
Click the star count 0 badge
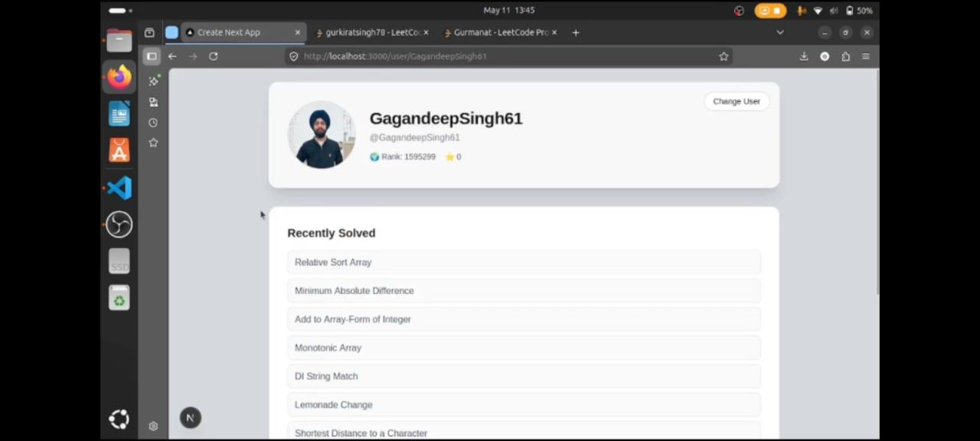click(x=453, y=157)
